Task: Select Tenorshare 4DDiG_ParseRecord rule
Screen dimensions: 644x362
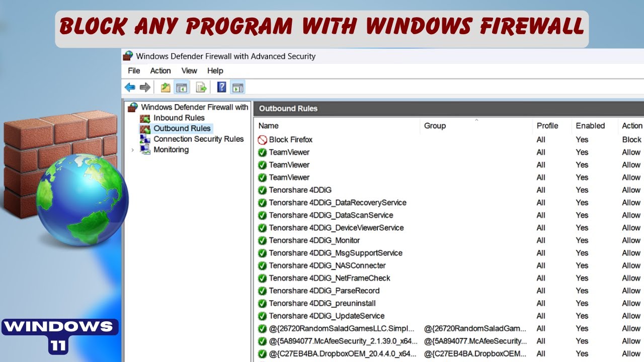Action: pos(324,291)
